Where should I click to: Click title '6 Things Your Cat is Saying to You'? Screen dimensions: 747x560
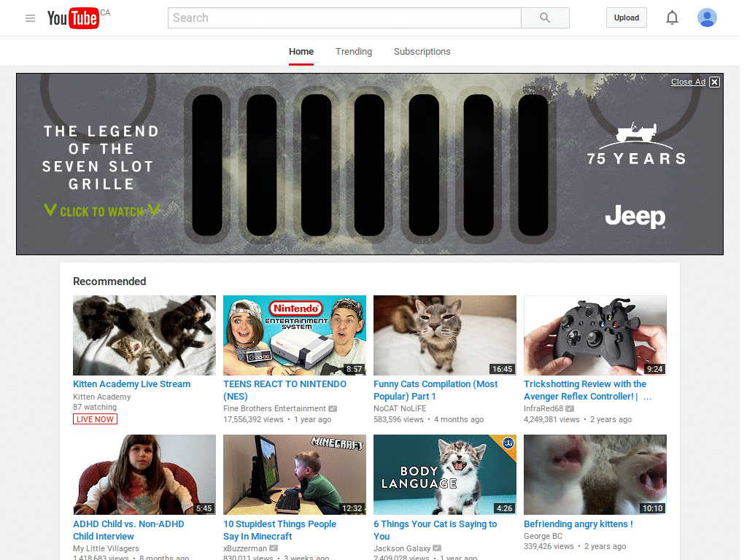click(435, 530)
